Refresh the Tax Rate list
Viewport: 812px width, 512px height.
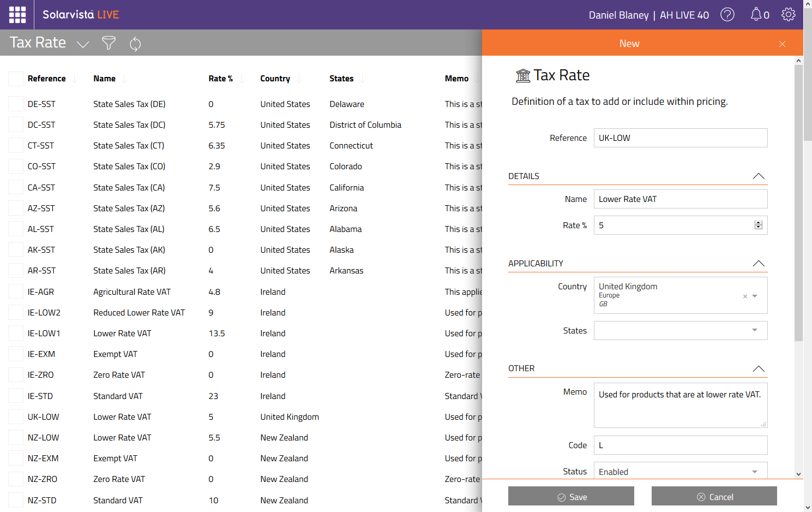(135, 44)
